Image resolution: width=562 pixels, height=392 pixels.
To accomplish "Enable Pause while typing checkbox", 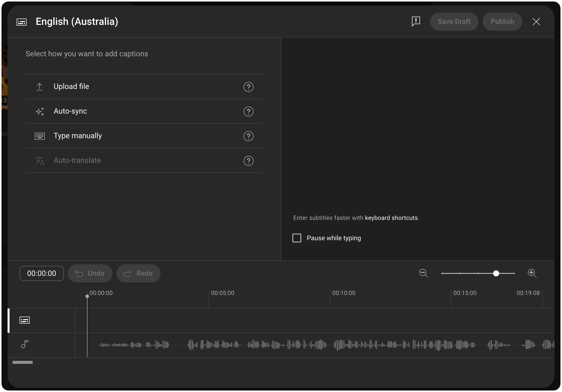I will pos(297,238).
